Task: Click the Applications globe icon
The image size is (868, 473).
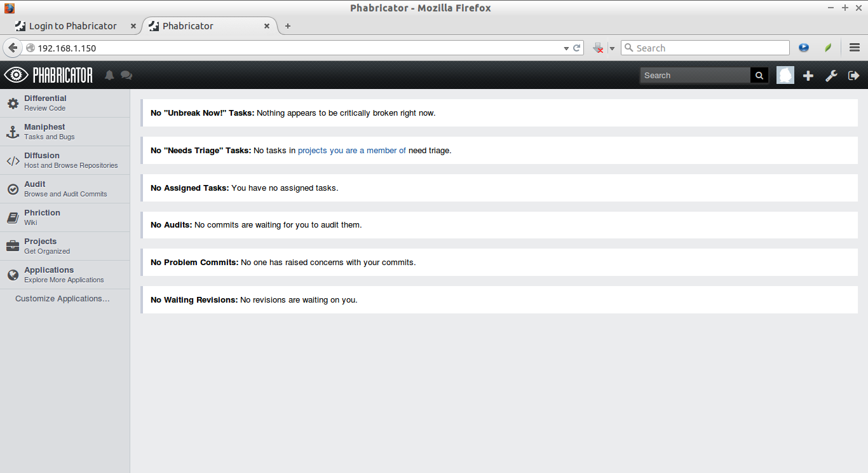Action: (13, 275)
